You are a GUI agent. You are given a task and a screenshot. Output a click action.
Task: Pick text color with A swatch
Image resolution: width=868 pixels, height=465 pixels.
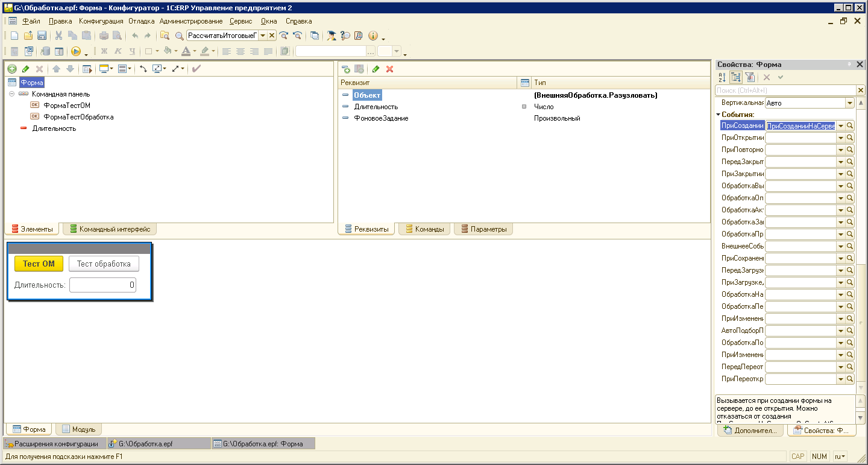point(186,52)
